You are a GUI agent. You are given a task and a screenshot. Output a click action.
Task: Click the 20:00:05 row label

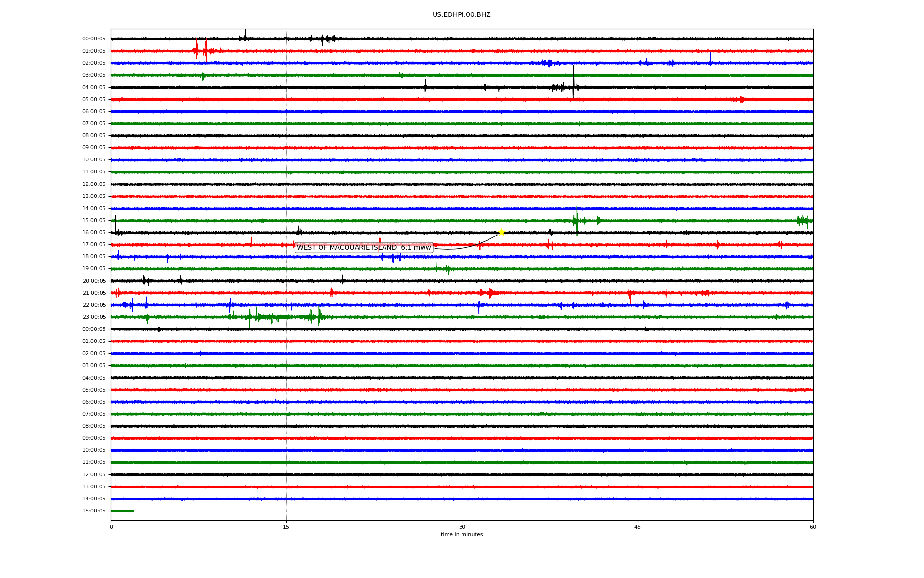click(94, 281)
